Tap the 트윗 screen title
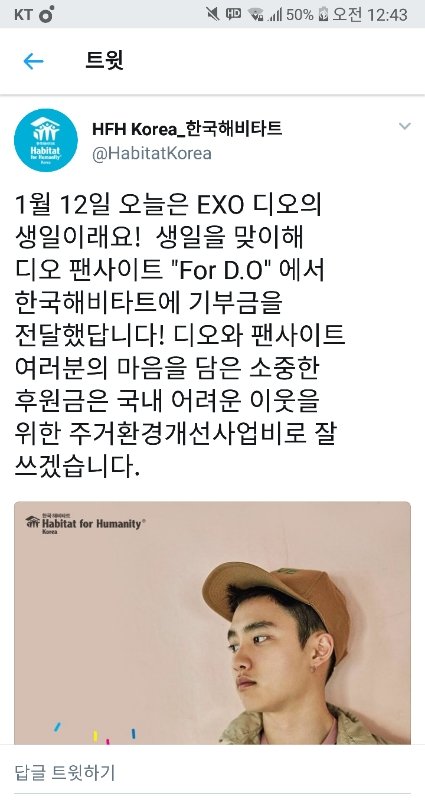This screenshot has height=800, width=425. pos(104,61)
